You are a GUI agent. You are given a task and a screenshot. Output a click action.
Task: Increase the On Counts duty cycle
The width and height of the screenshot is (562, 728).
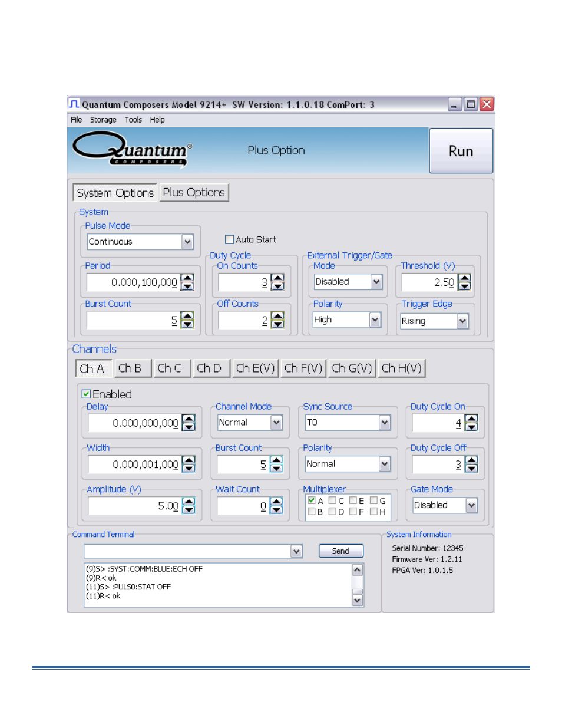click(x=277, y=278)
